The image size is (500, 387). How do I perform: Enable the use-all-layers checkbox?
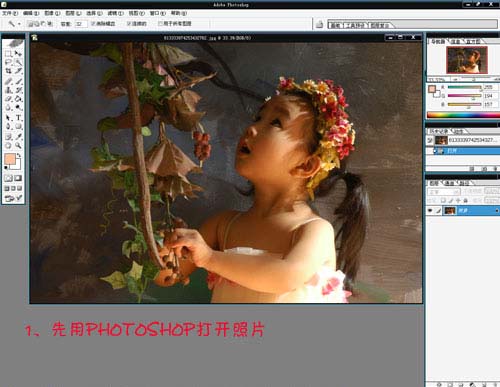[160, 24]
